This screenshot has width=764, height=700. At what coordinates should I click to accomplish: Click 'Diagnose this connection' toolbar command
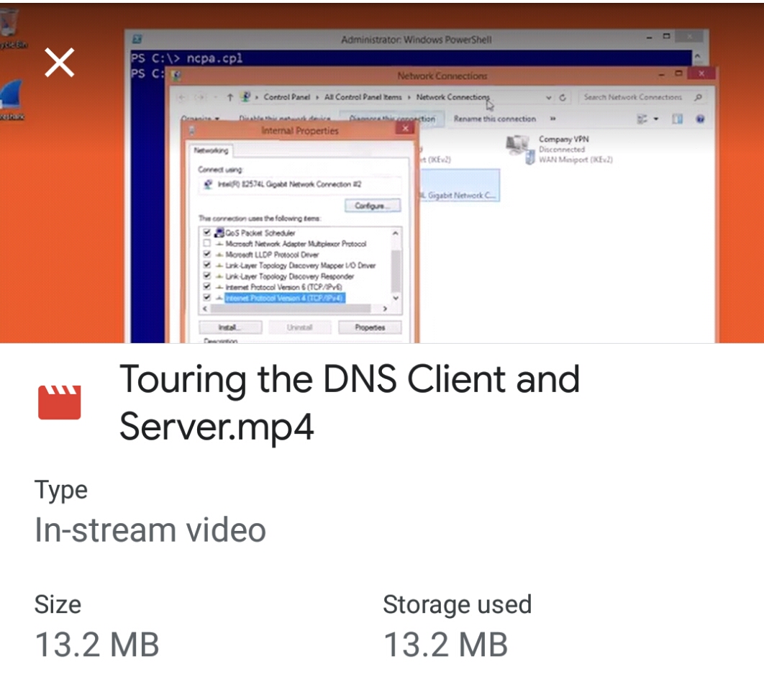click(393, 119)
